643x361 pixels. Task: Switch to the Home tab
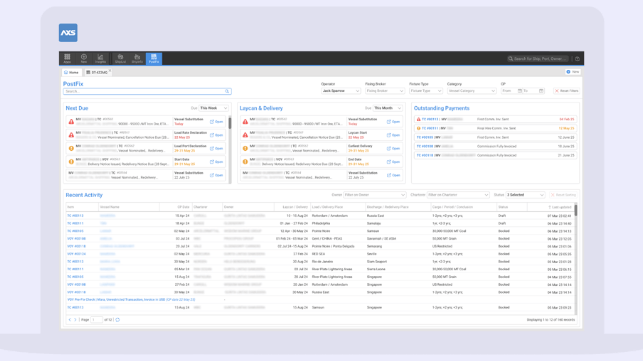pos(71,72)
